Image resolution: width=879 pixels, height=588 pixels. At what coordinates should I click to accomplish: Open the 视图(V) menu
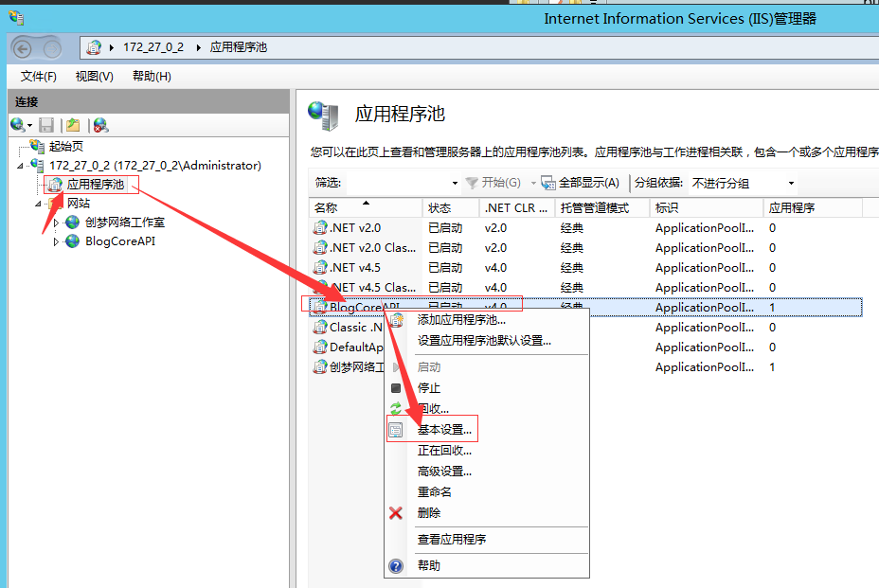(x=94, y=77)
